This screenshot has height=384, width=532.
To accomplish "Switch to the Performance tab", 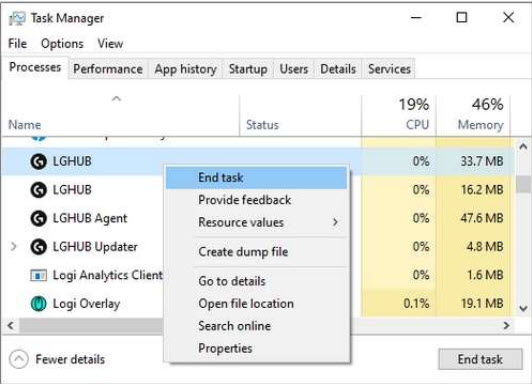I will tap(108, 69).
